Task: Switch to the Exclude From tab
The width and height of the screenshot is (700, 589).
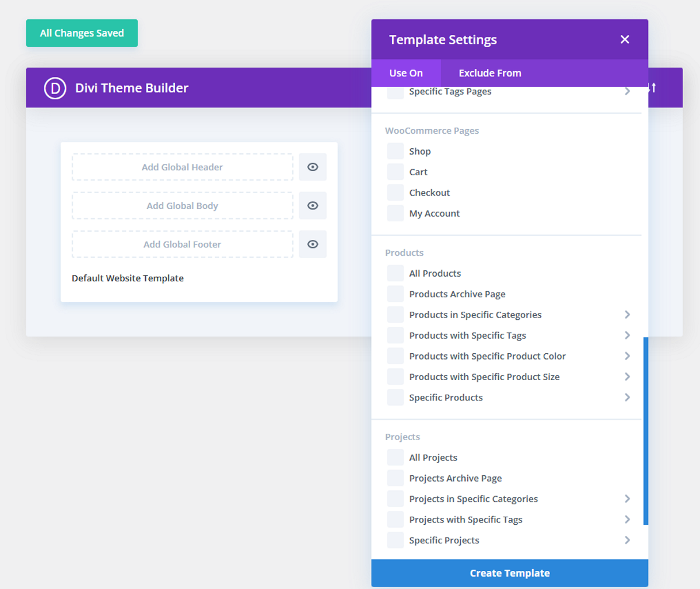Action: coord(490,73)
